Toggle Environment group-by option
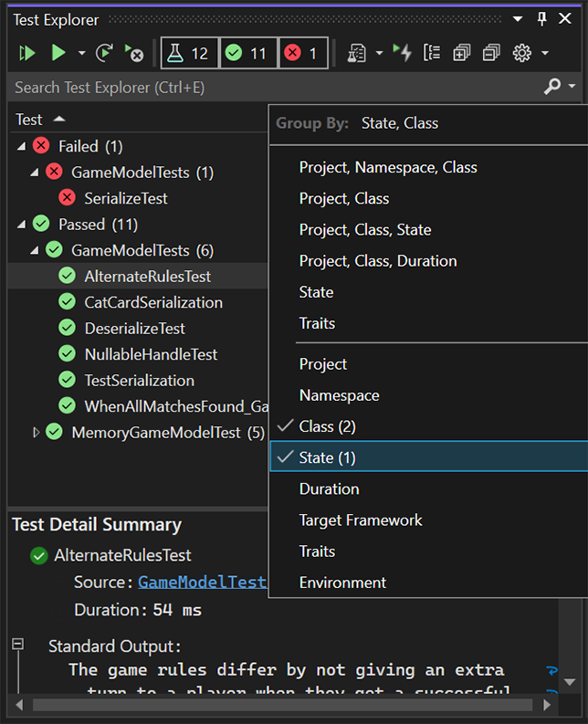The width and height of the screenshot is (588, 724). pos(342,582)
